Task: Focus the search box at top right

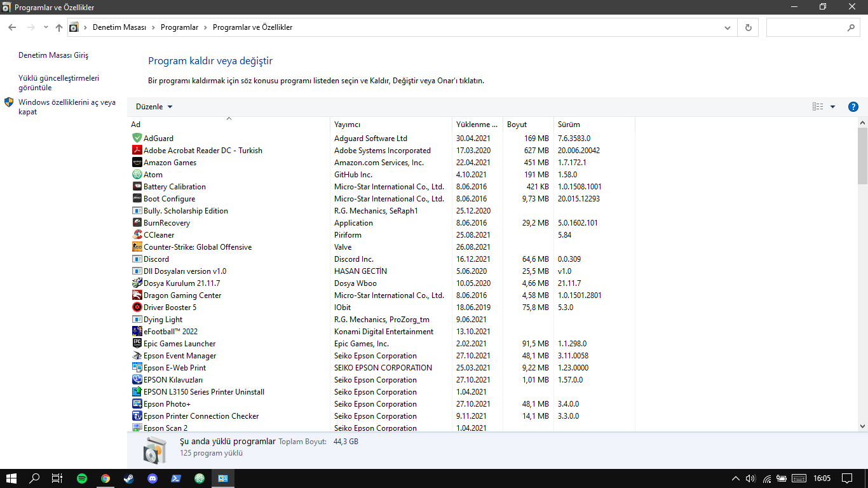Action: click(x=813, y=28)
